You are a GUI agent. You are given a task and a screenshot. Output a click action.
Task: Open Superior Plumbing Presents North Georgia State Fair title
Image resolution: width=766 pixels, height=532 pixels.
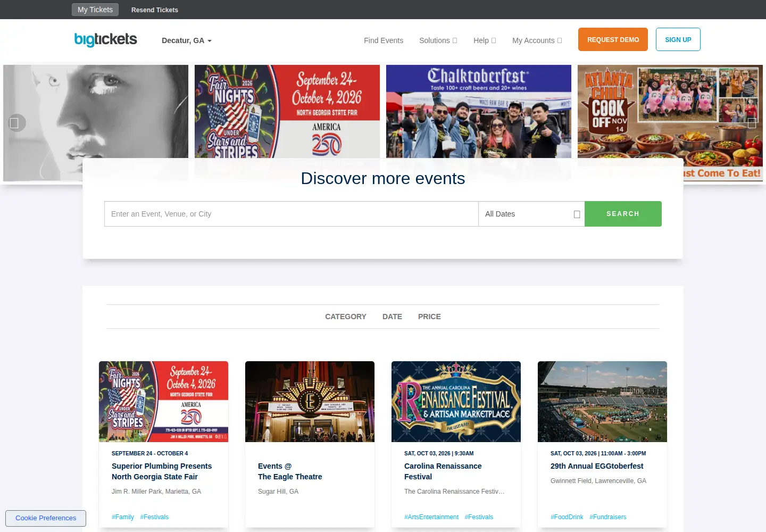(x=162, y=471)
